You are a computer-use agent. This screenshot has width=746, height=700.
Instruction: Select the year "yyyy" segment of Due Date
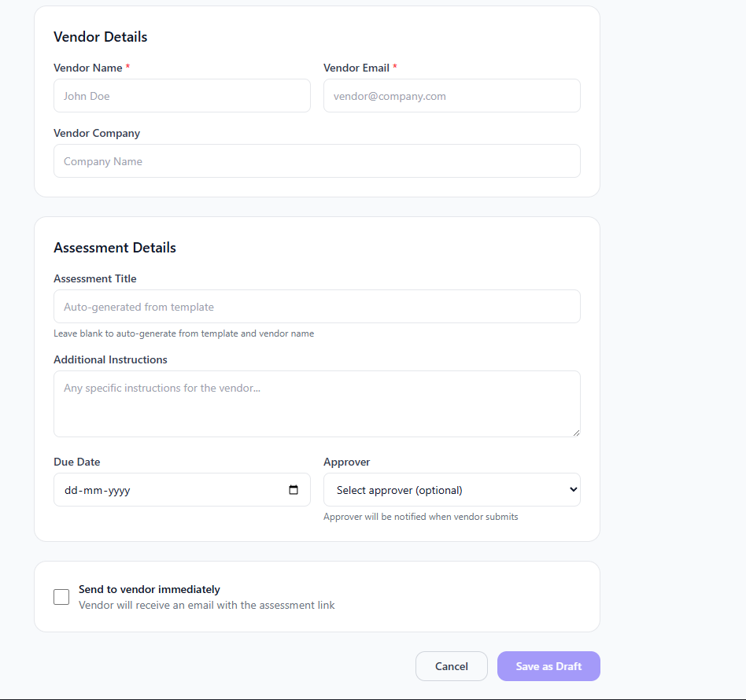coord(118,490)
